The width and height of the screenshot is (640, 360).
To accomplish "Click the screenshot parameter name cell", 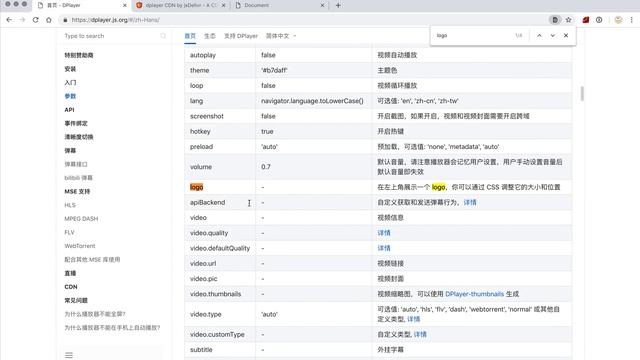I will point(220,116).
